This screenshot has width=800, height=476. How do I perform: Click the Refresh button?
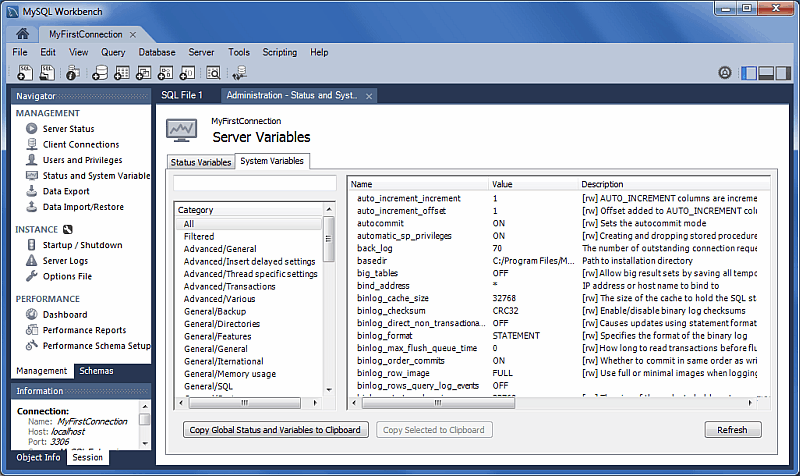click(732, 430)
